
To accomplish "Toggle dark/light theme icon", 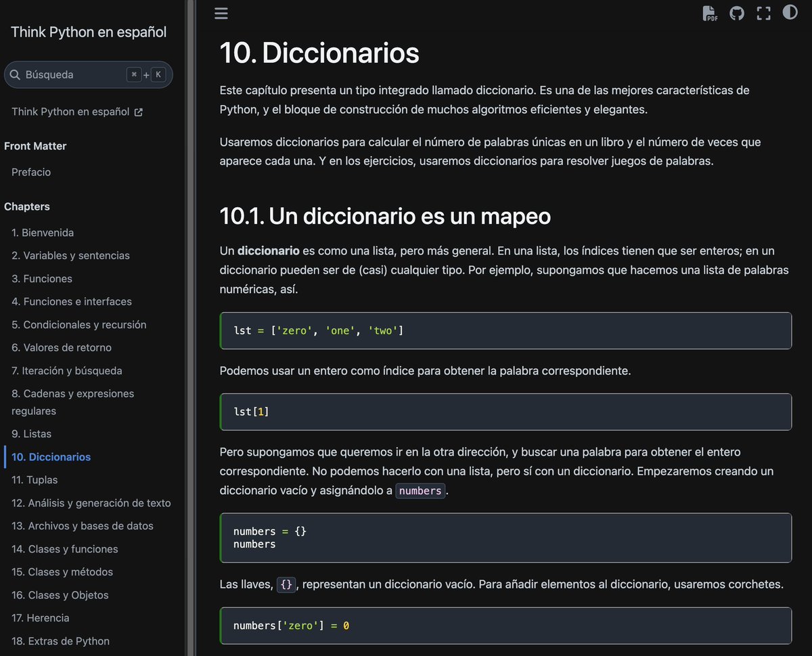I will tap(790, 12).
